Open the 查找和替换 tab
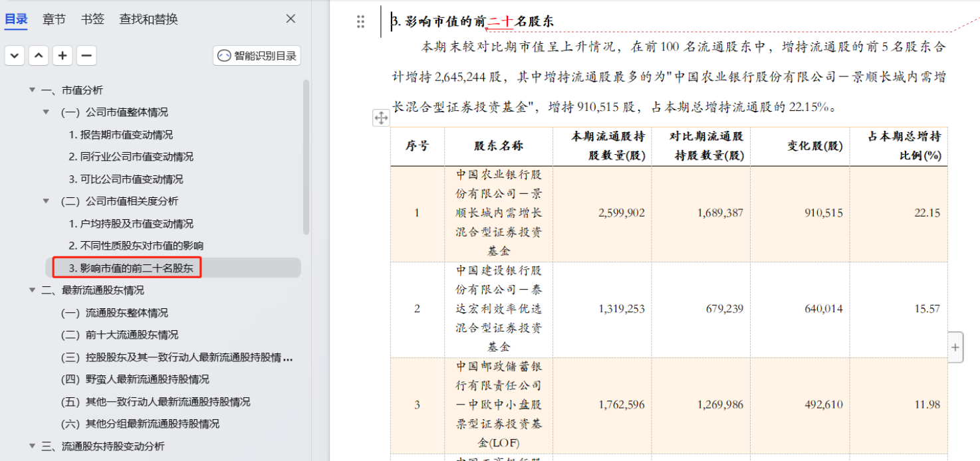Screen dimensions: 980x461 point(149,19)
